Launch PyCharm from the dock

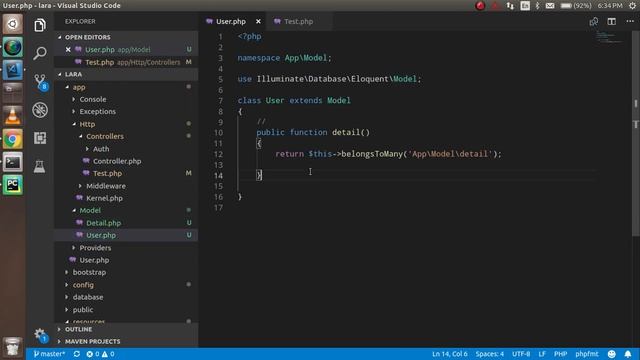(x=13, y=185)
